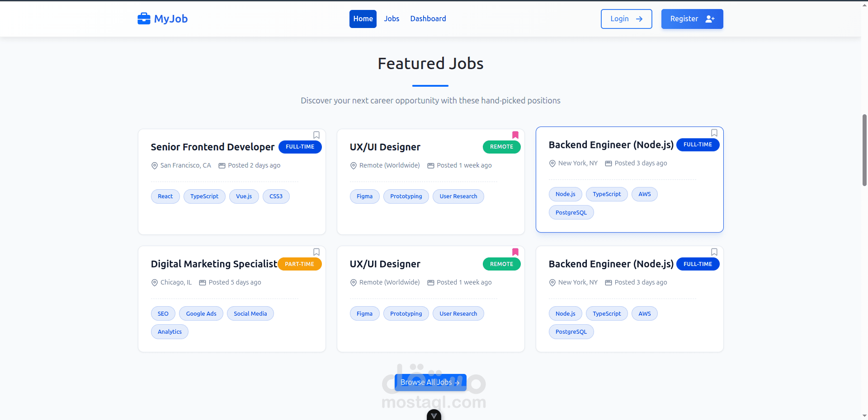The width and height of the screenshot is (868, 420).
Task: Click the arrow icon on Login
Action: 639,19
